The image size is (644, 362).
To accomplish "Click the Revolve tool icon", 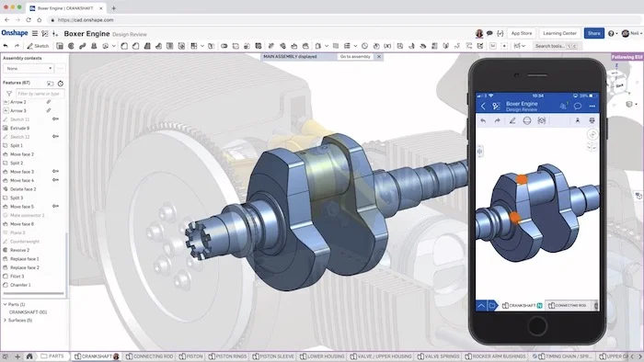I will point(71,46).
